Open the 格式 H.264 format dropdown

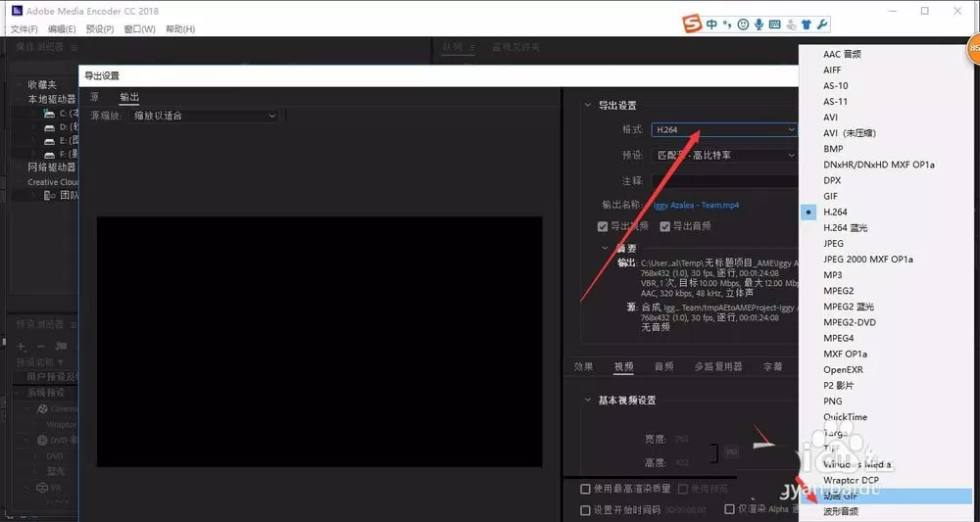coord(724,129)
